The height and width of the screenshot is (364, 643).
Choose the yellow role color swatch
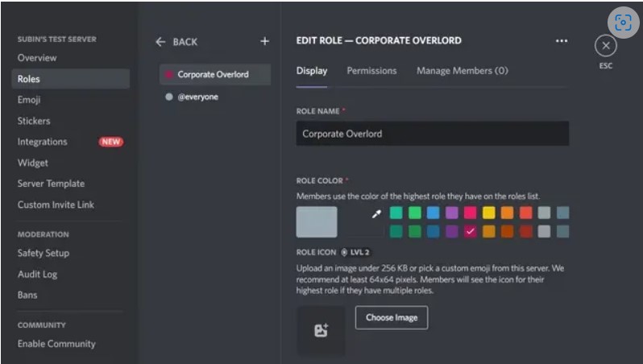point(488,213)
